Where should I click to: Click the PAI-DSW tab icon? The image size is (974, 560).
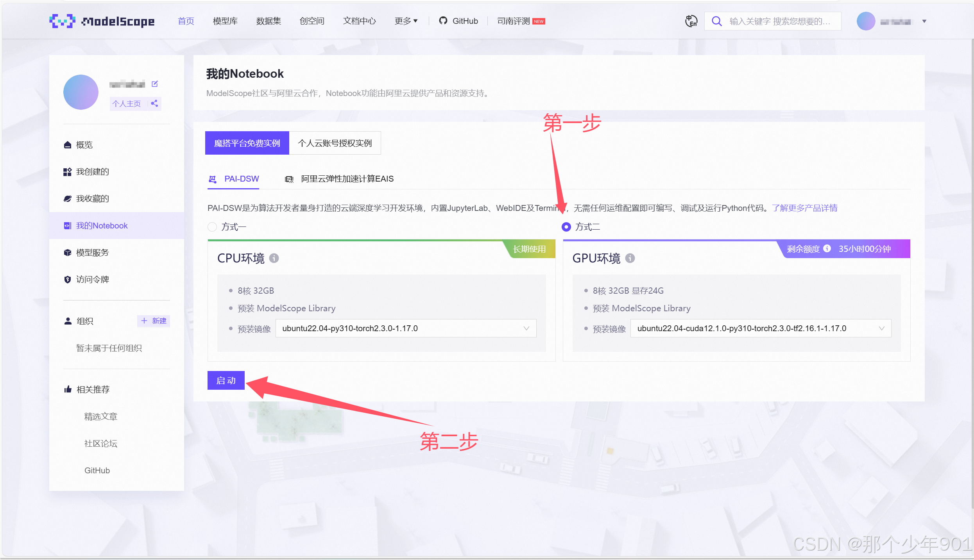pos(213,179)
